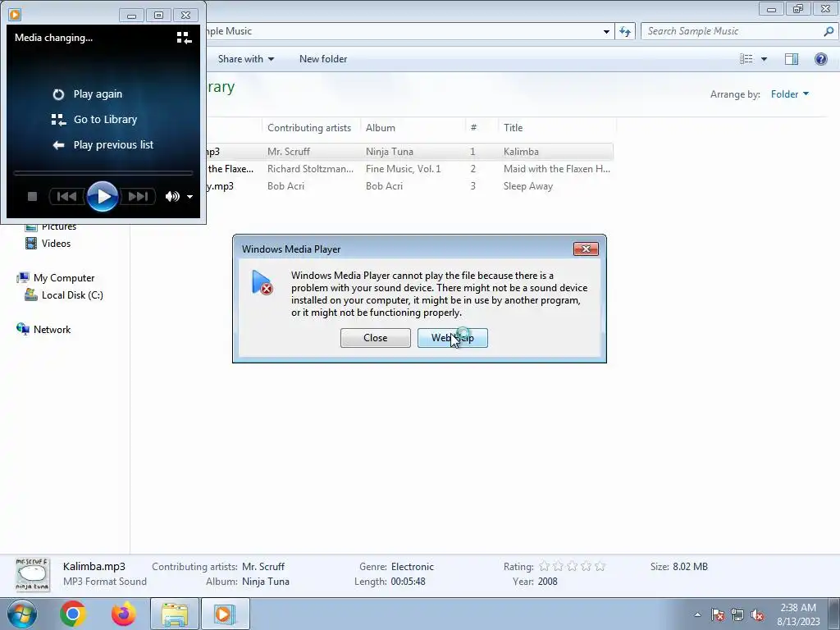This screenshot has width=840, height=630.
Task: Open address bar history dropdown arrow
Action: coord(606,31)
